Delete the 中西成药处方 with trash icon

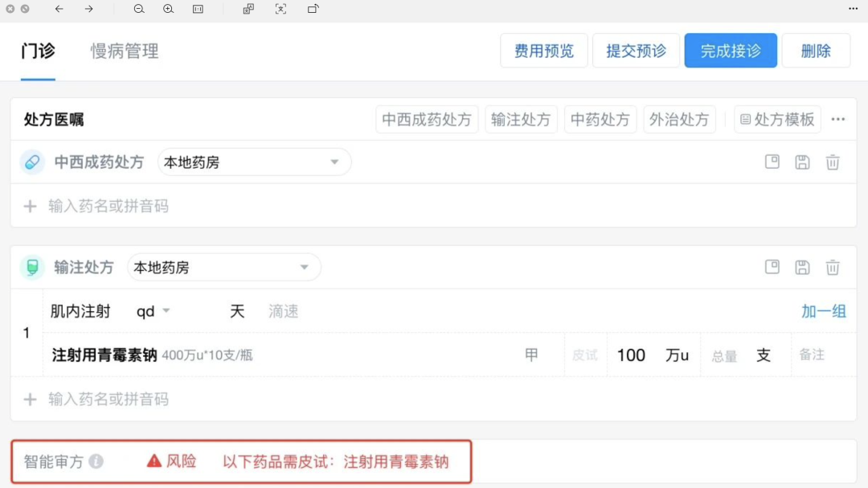click(x=833, y=162)
